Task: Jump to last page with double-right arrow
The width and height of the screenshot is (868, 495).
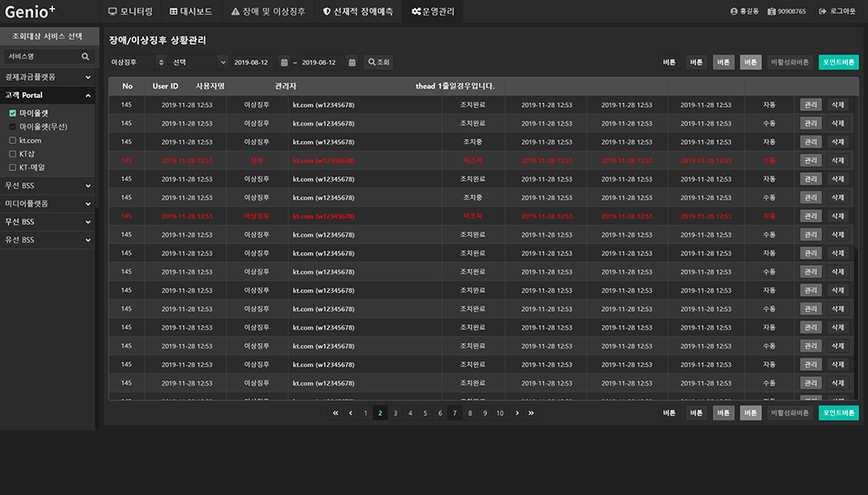Action: click(x=531, y=413)
